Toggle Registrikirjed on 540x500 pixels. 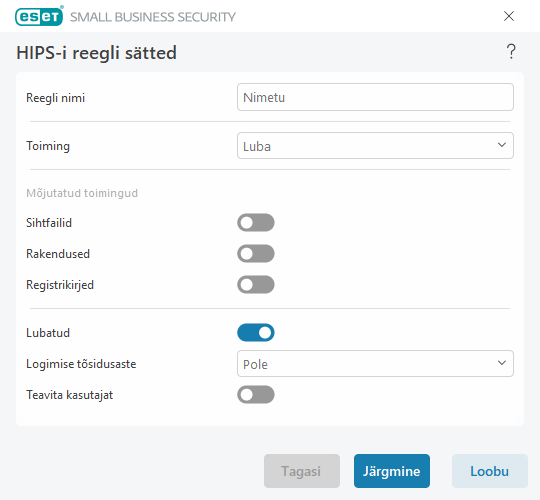[x=256, y=284]
